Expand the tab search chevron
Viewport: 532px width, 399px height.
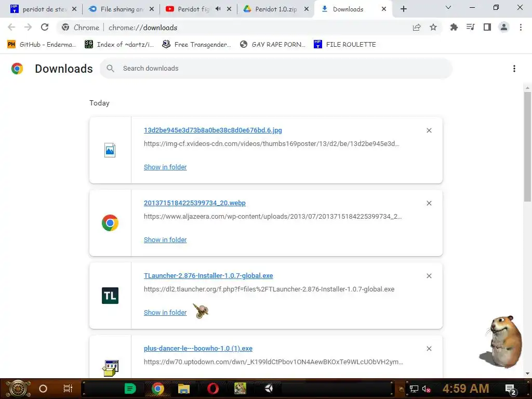(448, 7)
